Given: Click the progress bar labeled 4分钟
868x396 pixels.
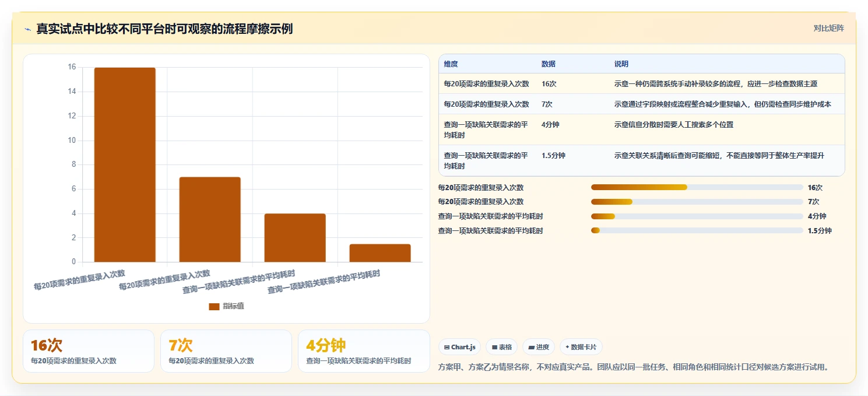Looking at the screenshot, I should [x=697, y=216].
